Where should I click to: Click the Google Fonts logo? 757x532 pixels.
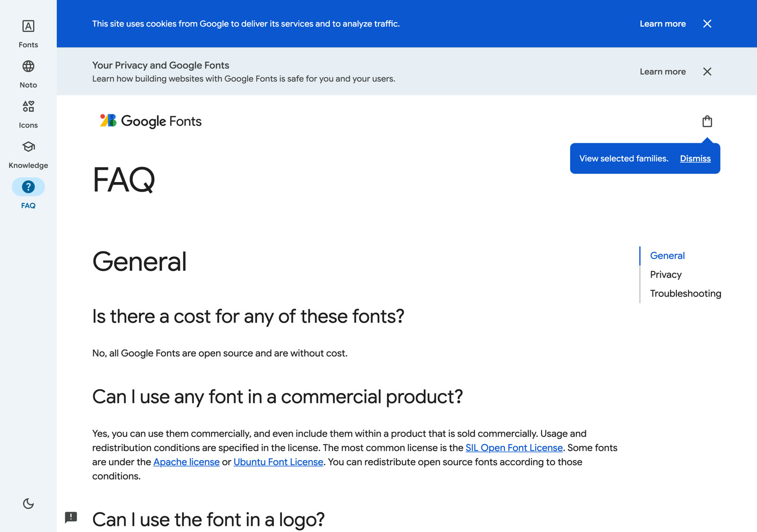click(150, 121)
